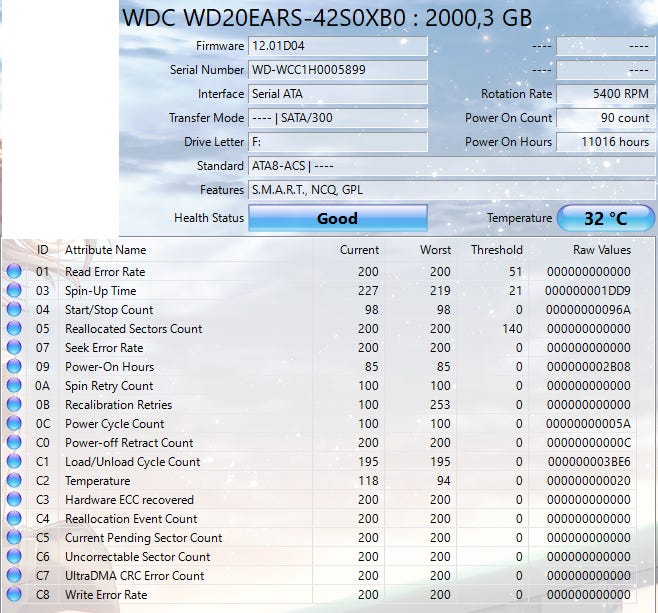
Task: Click raw value 0000000005A
Action: coord(588,424)
